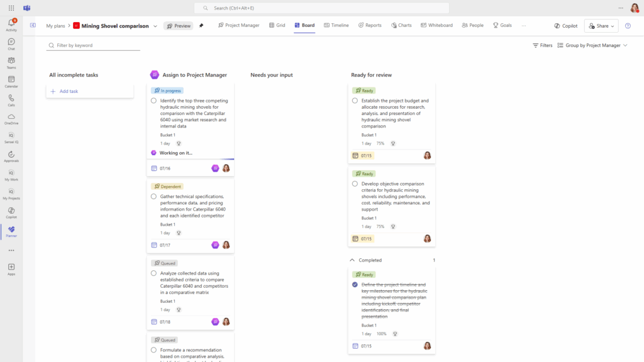Image resolution: width=644 pixels, height=362 pixels.
Task: Click the assignee avatar on the 07/18 card
Action: [226, 322]
